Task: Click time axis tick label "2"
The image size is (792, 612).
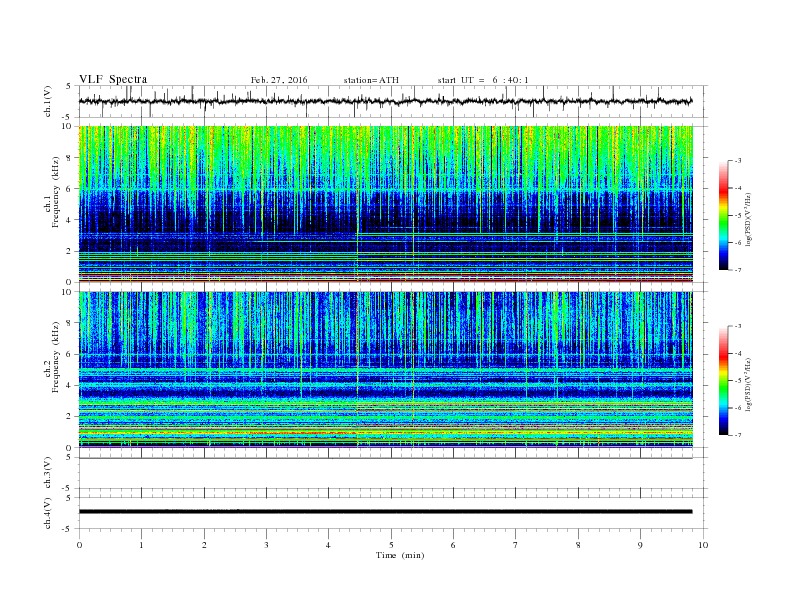Action: click(204, 545)
